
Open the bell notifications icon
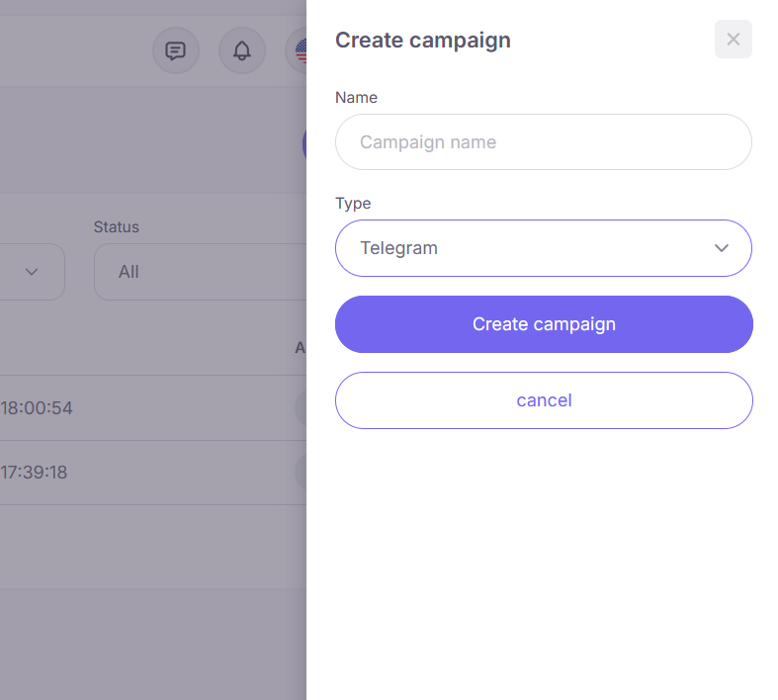[242, 50]
